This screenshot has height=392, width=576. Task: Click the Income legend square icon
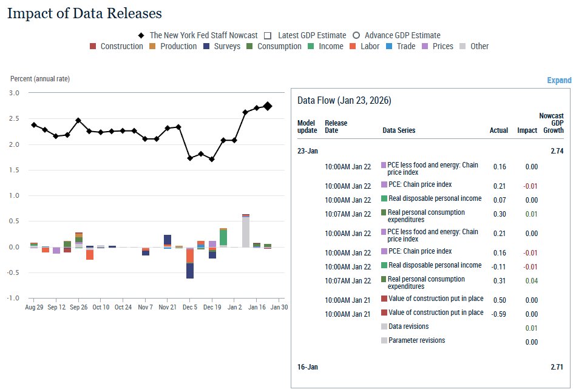(x=311, y=46)
